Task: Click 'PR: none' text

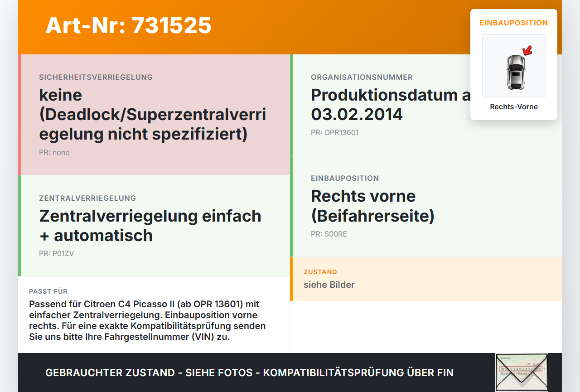Action: tap(54, 153)
